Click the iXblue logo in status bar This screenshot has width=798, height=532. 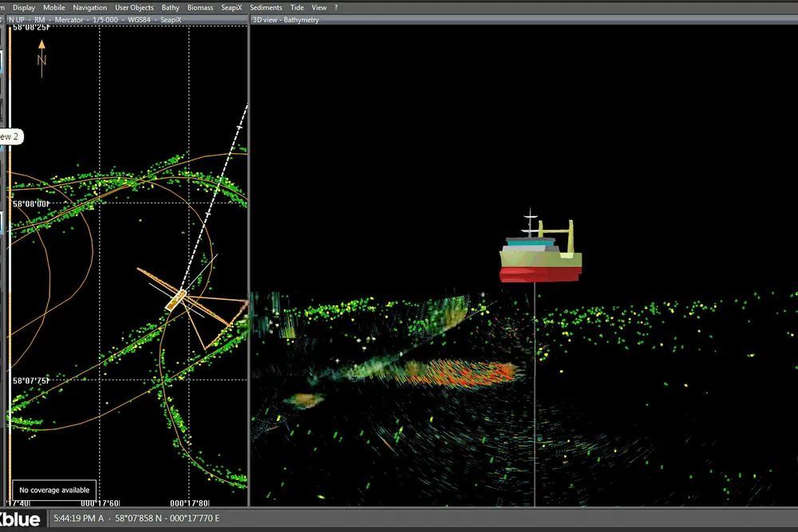[20, 519]
